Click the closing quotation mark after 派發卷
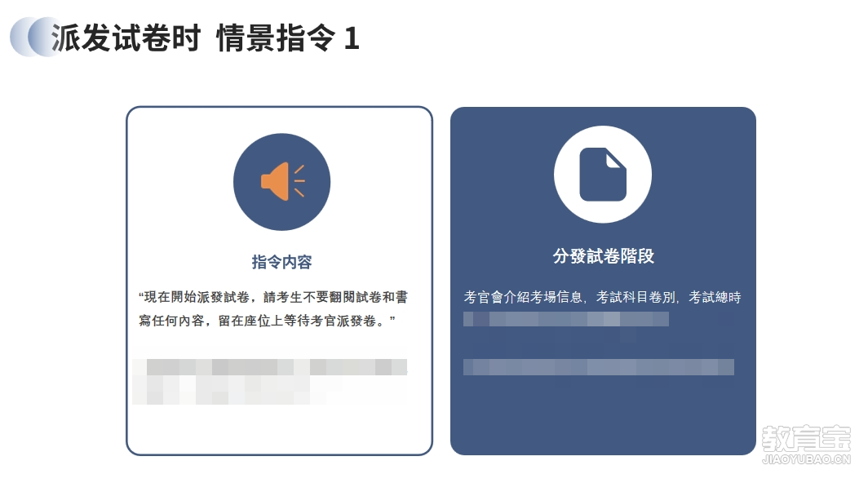This screenshot has height=483, width=868. [x=392, y=318]
